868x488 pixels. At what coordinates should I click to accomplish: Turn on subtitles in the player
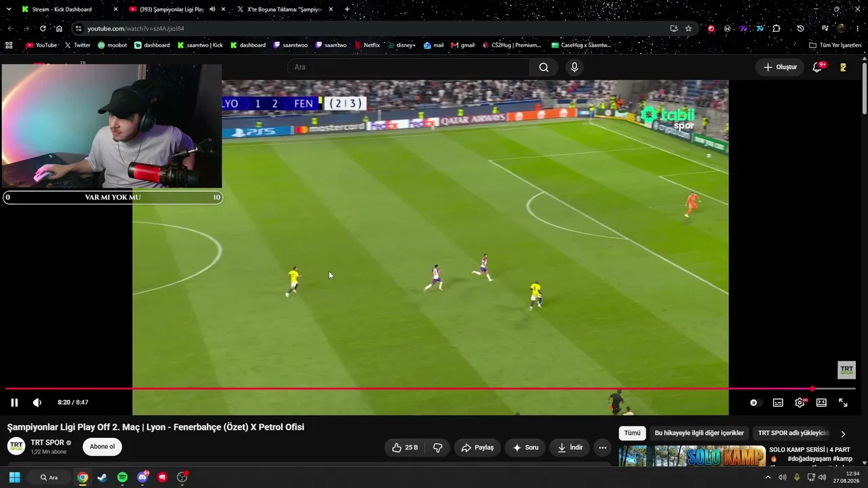778,403
